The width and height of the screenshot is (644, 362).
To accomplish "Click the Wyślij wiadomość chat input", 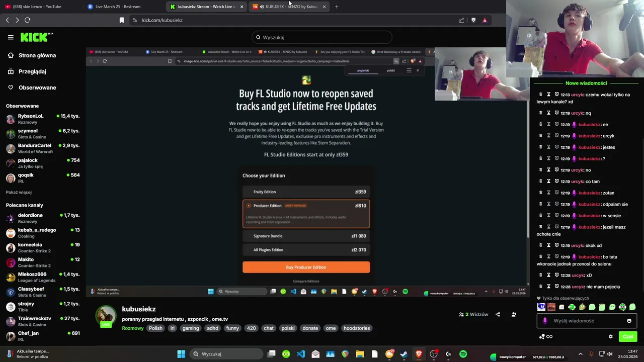I will coord(587,321).
